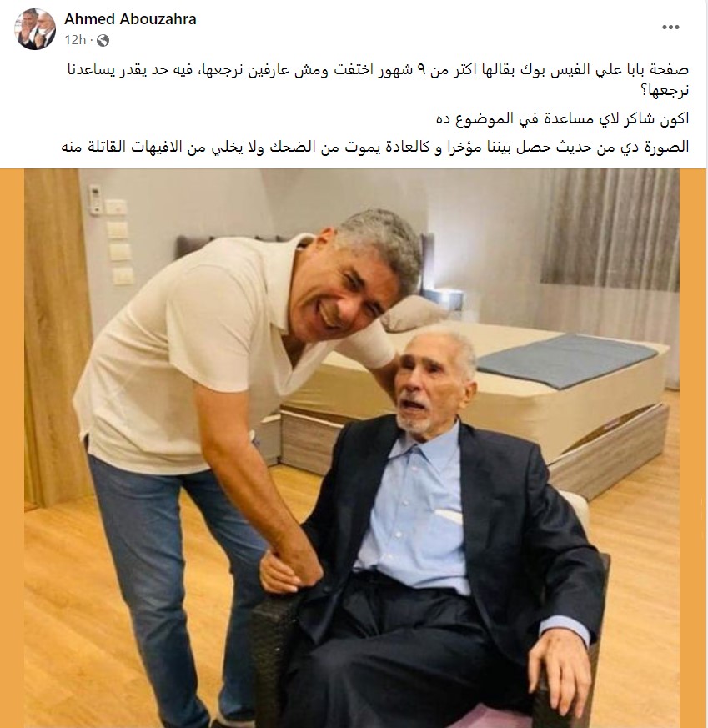Viewport: 708px width, 728px height.
Task: Open Ahmed Abouzahra's profile picture
Action: click(35, 29)
